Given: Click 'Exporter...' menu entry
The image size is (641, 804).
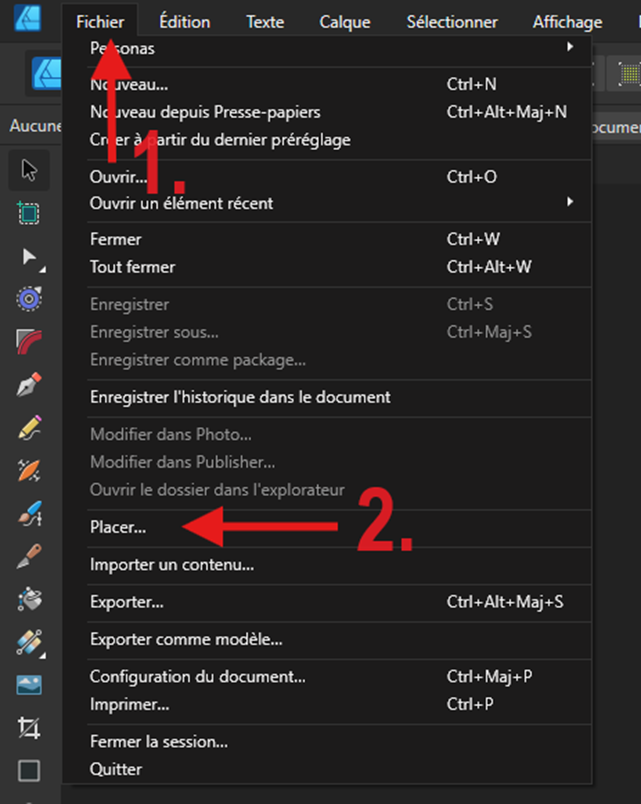Looking at the screenshot, I should pos(127,602).
